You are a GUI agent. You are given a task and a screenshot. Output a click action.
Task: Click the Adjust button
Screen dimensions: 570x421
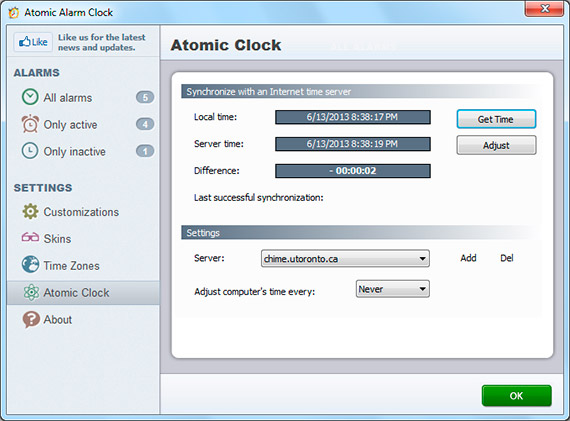coord(496,145)
